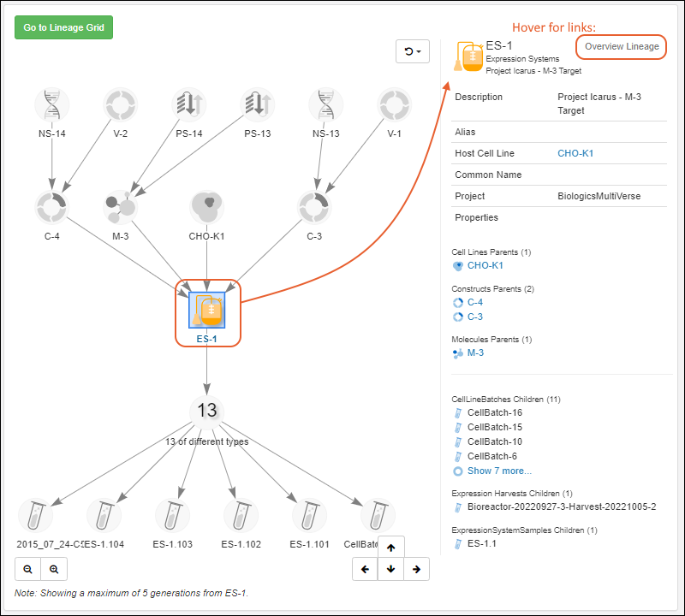The image size is (685, 616).
Task: Open the C-4 construct parent link
Action: click(x=475, y=302)
